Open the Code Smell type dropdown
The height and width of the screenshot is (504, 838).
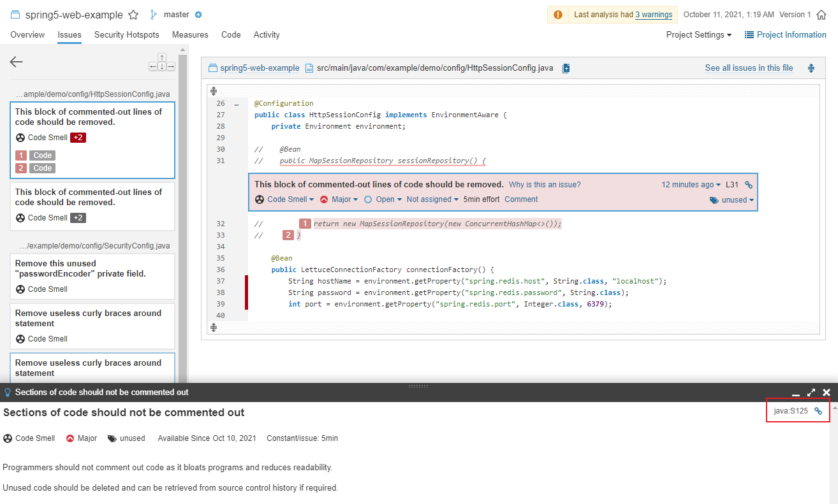coord(290,199)
